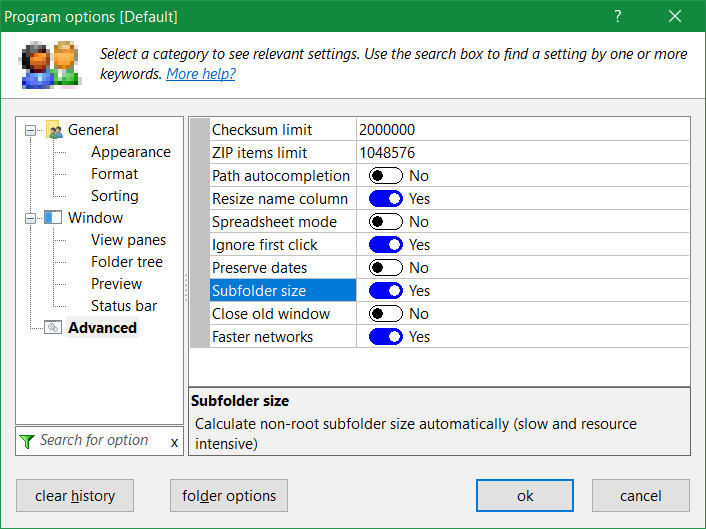Enable Spreadsheet mode toggle
The width and height of the screenshot is (706, 529).
[386, 222]
